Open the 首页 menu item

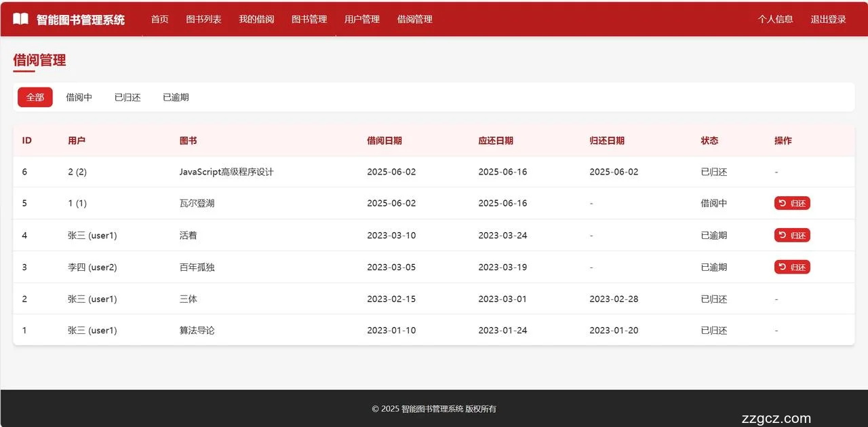click(159, 19)
